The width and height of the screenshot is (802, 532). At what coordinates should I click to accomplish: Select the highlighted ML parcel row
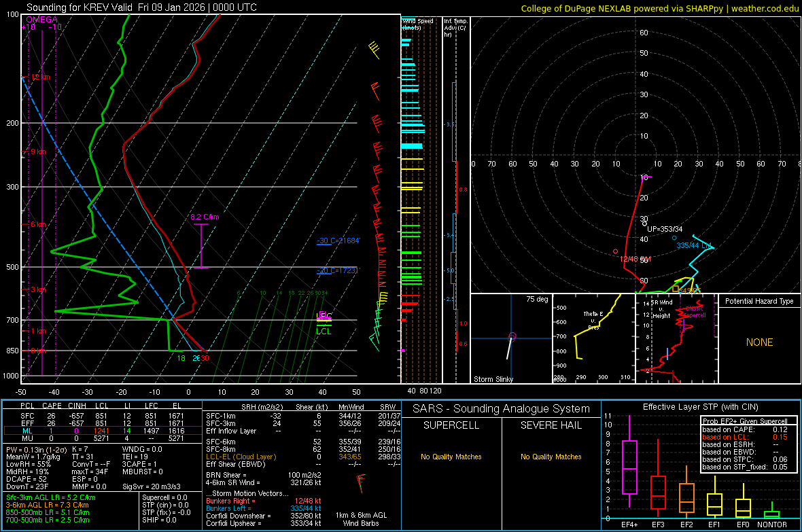[103, 431]
